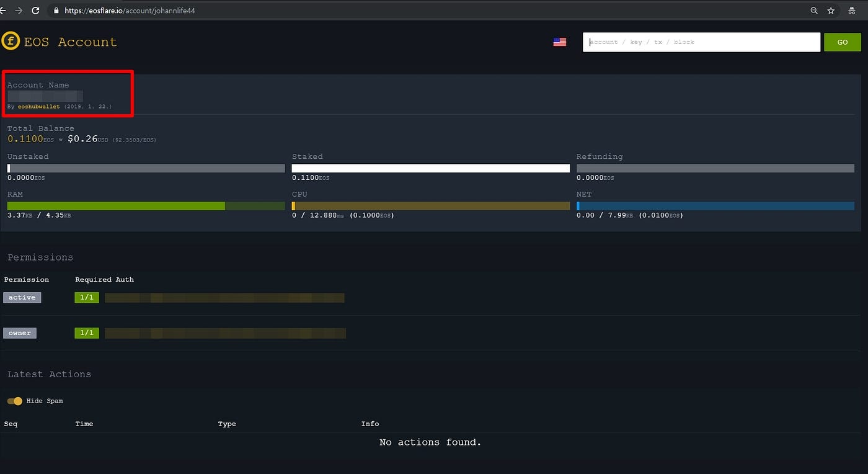Screen dimensions: 868x474
Task: Click the Permissions section heading
Action: 40,257
